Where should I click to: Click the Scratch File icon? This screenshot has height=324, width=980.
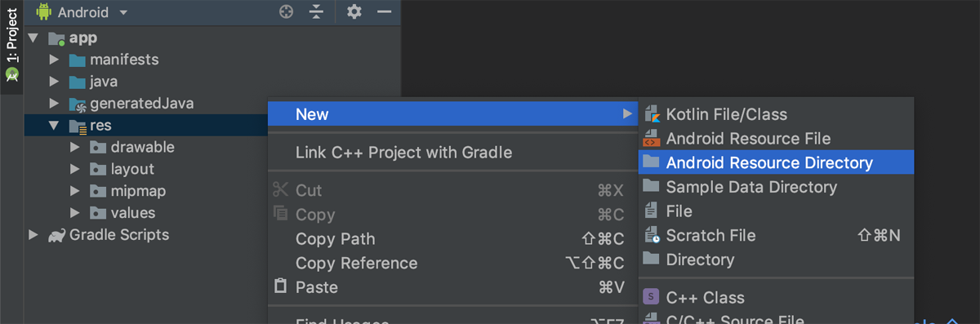651,235
